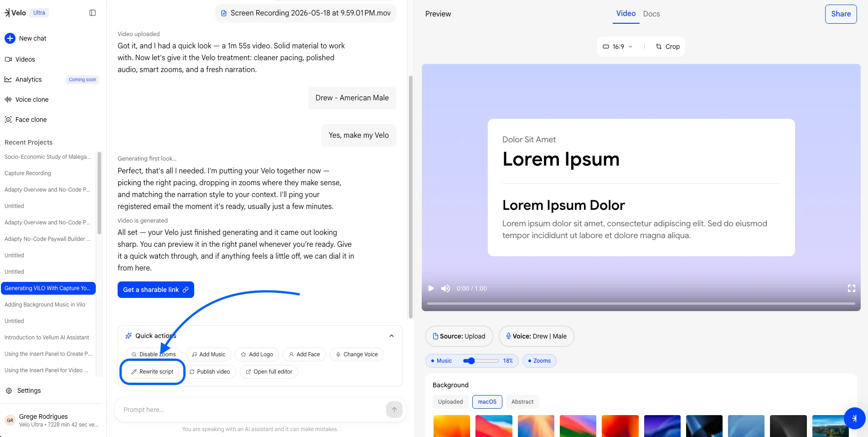The width and height of the screenshot is (868, 437).
Task: Select macOS background tab
Action: point(487,402)
